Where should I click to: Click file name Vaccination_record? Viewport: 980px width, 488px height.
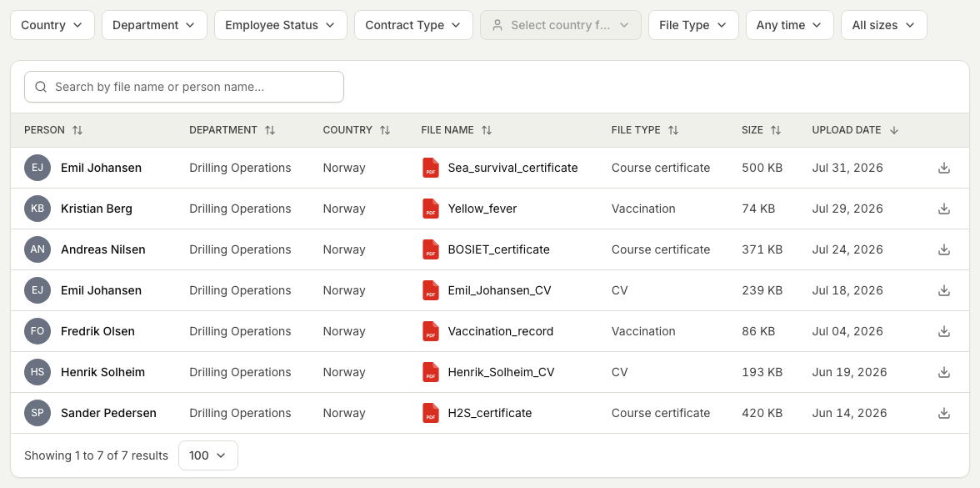point(501,331)
